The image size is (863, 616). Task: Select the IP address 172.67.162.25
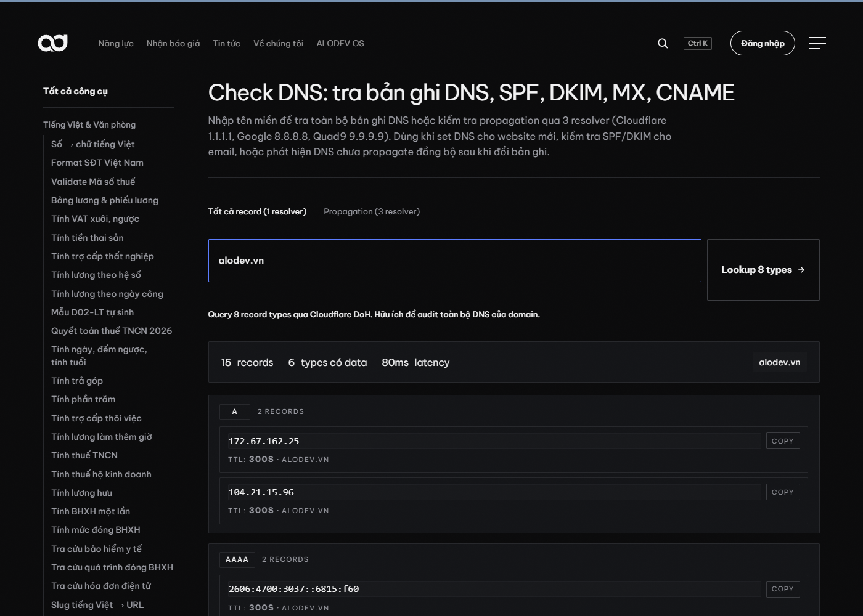point(264,441)
